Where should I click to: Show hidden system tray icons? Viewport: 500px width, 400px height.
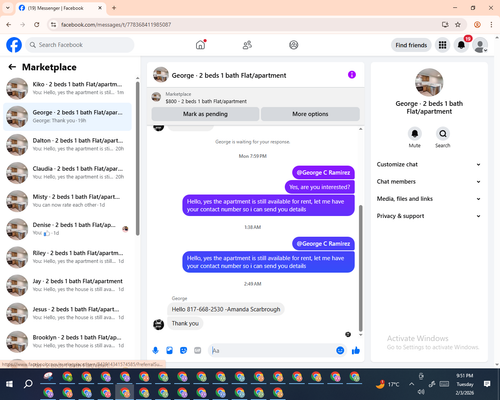coord(412,384)
